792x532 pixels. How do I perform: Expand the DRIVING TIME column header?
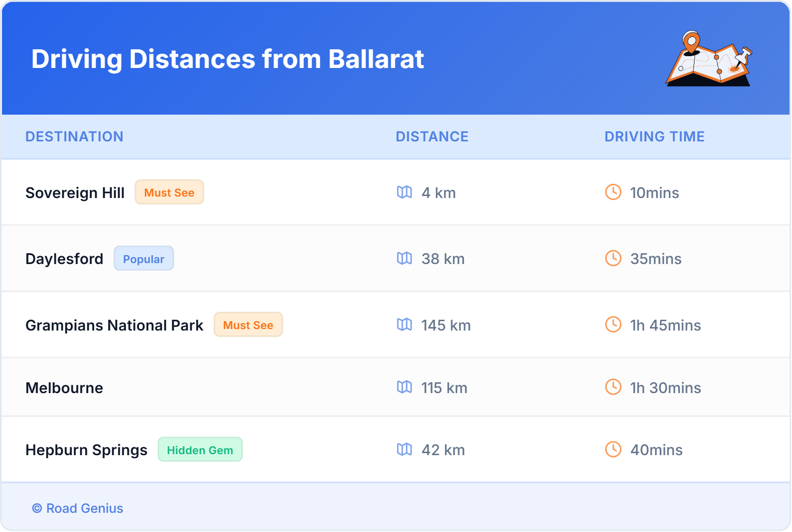[x=654, y=136]
